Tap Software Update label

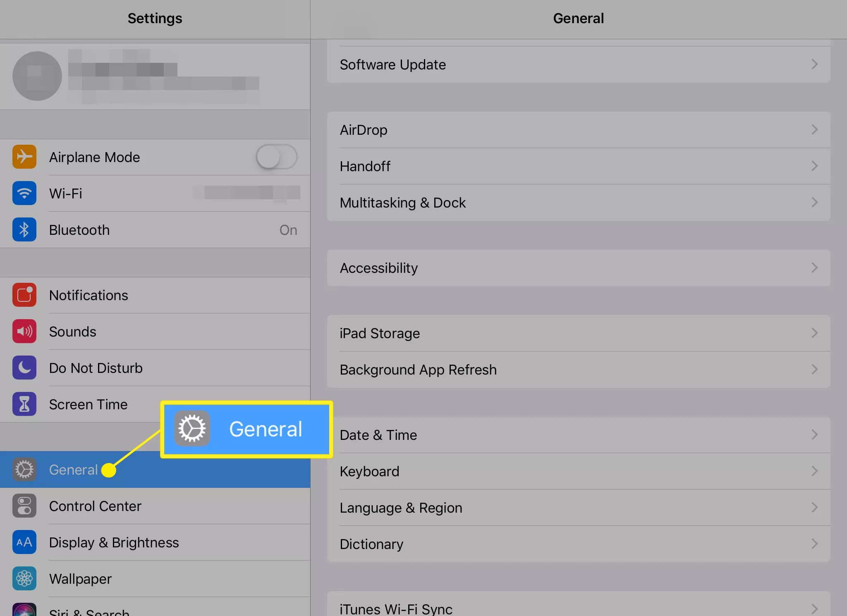point(392,64)
